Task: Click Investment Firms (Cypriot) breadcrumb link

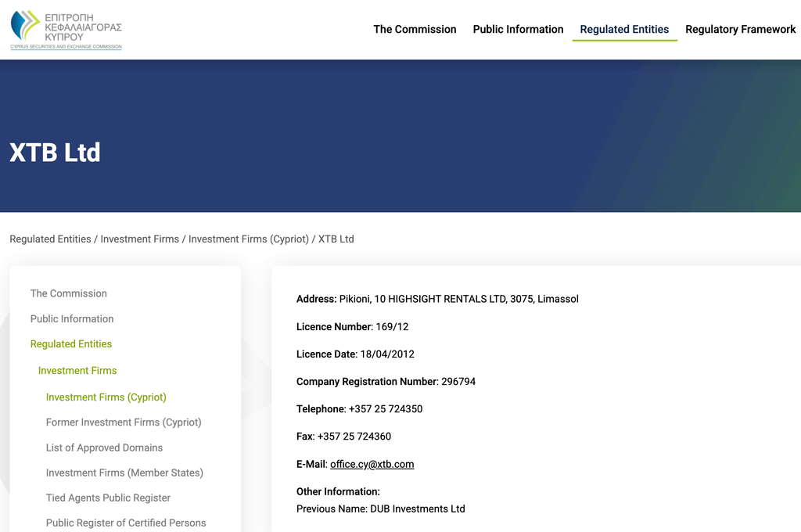Action: coord(248,239)
